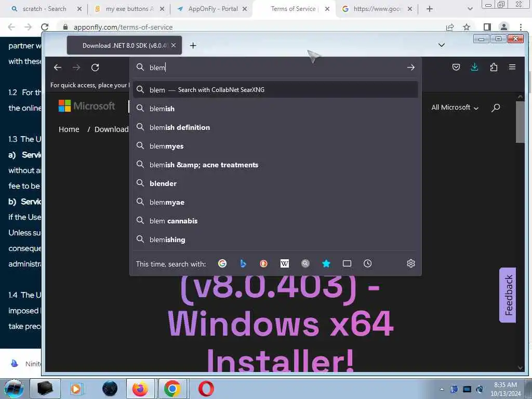Click the Firefox forward arrow button
The height and width of the screenshot is (399, 532).
click(76, 68)
